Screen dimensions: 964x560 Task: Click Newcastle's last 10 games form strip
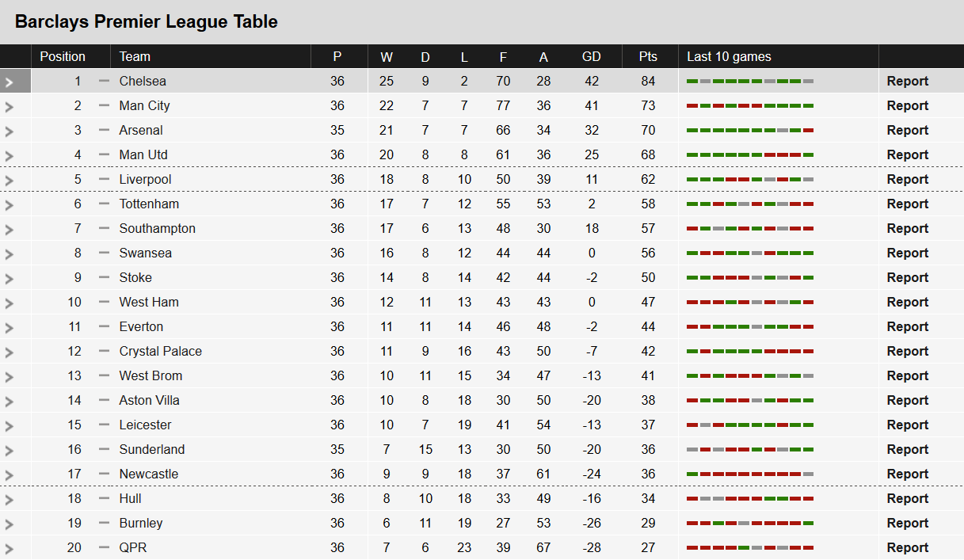750,474
